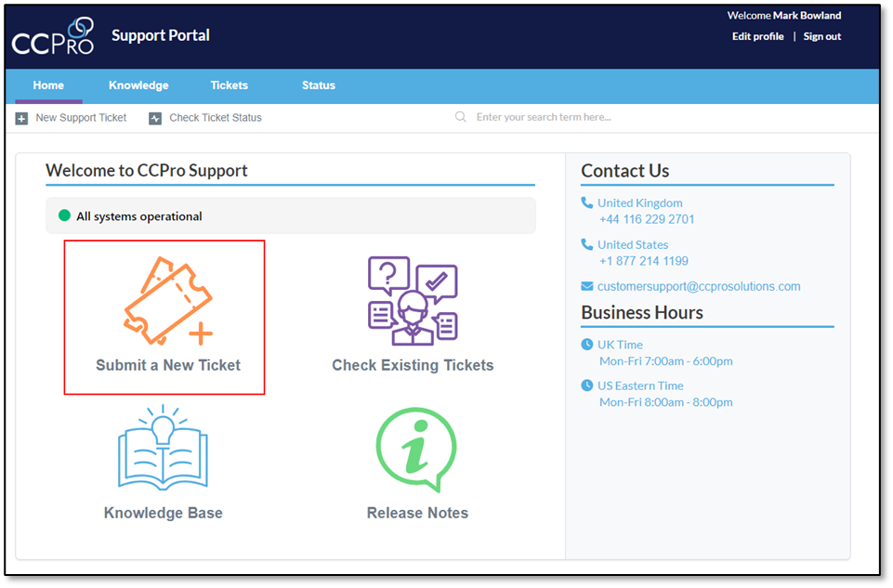
Task: Click the CCPro logo
Action: coord(53,36)
